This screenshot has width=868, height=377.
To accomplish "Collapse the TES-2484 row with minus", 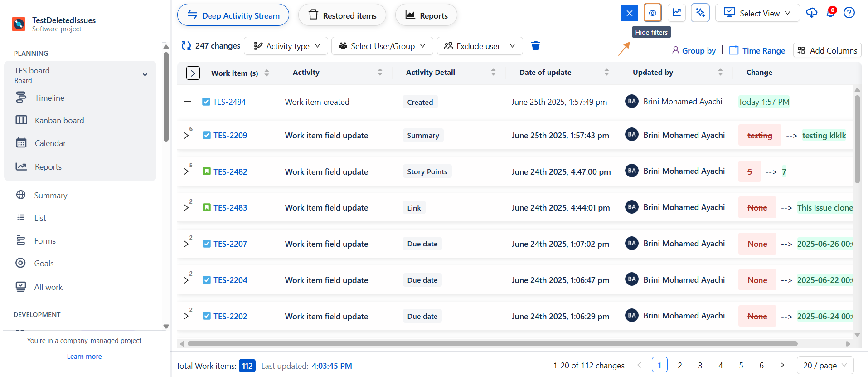I will click(188, 102).
